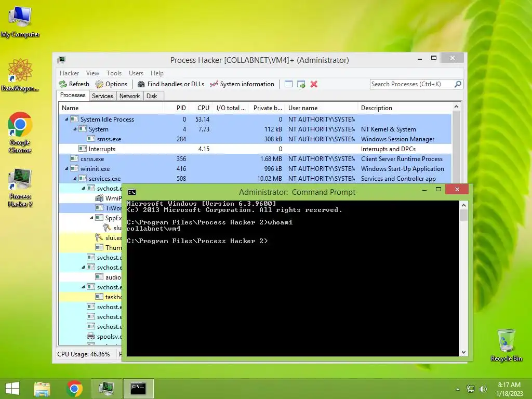The height and width of the screenshot is (399, 532).
Task: Open DataWagon desktop shortcut
Action: pyautogui.click(x=20, y=75)
